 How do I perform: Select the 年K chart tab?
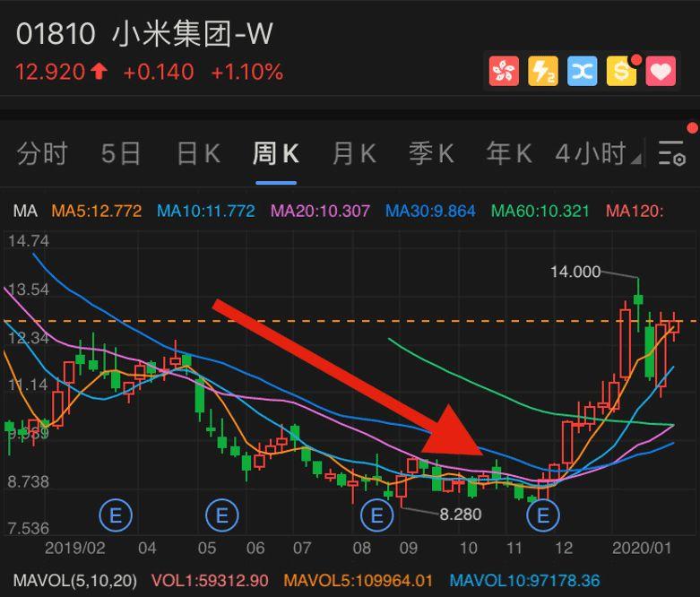click(x=509, y=153)
